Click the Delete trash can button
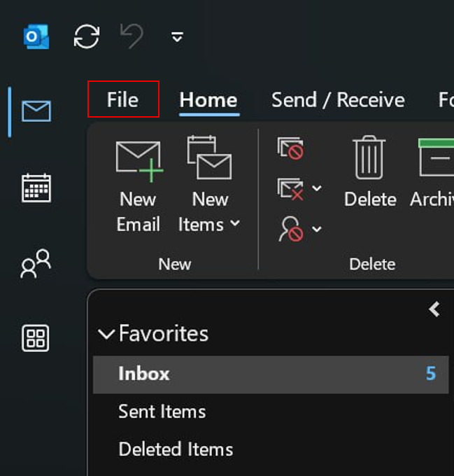Image resolution: width=454 pixels, height=476 pixels. (370, 171)
